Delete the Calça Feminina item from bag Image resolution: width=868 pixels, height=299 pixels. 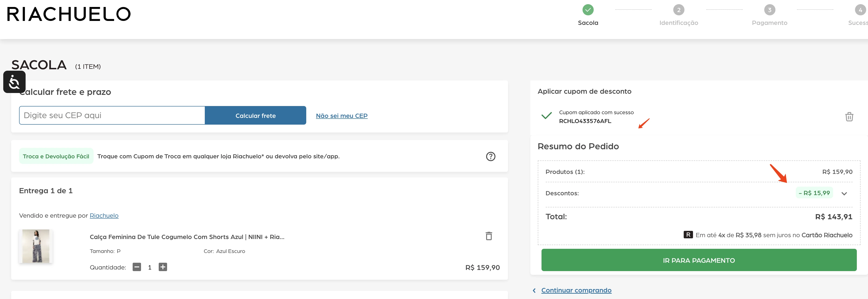pos(489,236)
